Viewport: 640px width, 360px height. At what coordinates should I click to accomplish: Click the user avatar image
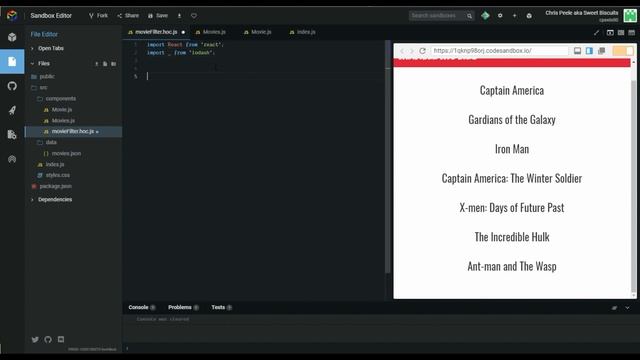[630, 16]
